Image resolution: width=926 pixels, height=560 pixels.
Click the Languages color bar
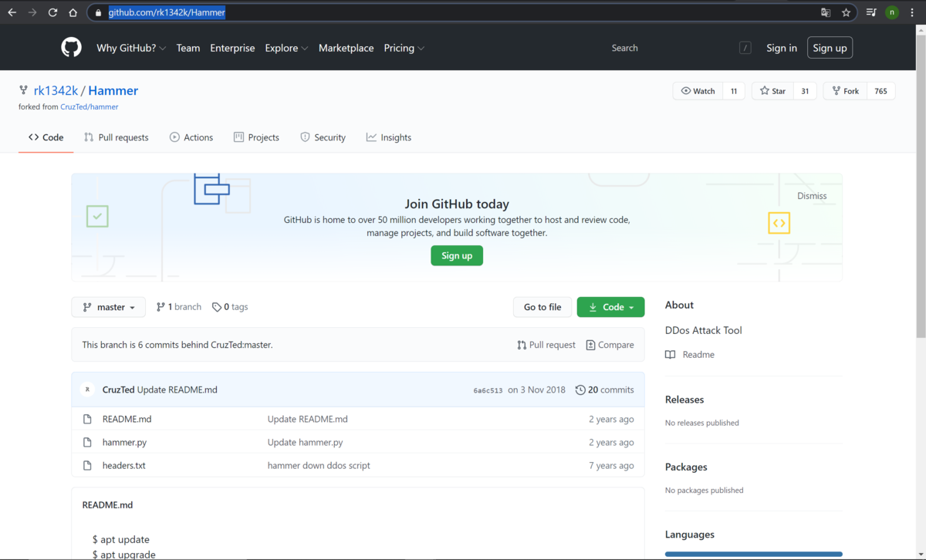(754, 554)
